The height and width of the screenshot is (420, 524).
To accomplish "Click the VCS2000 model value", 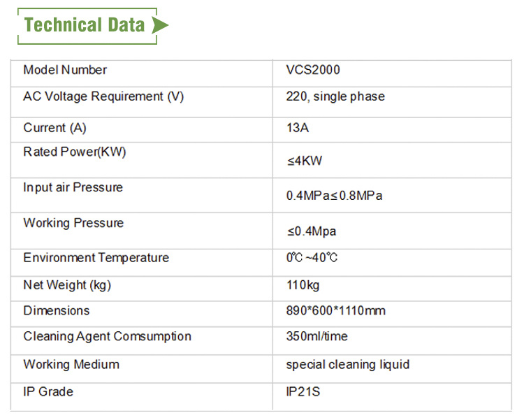I will pyautogui.click(x=313, y=70).
